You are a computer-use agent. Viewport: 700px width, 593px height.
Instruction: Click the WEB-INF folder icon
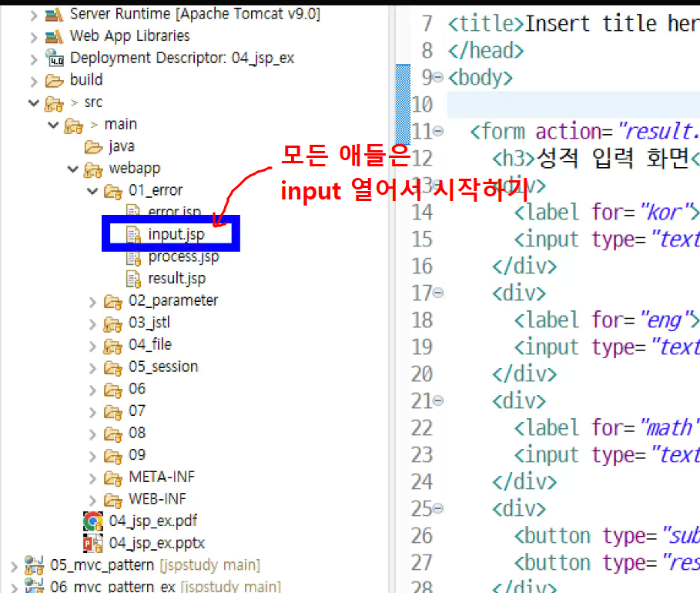pyautogui.click(x=113, y=501)
